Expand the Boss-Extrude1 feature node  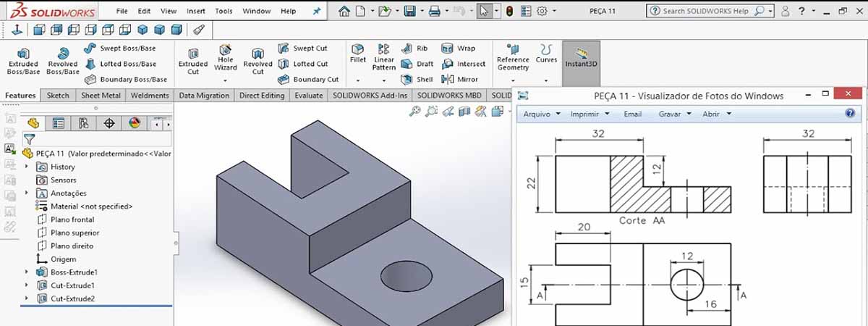(x=27, y=272)
